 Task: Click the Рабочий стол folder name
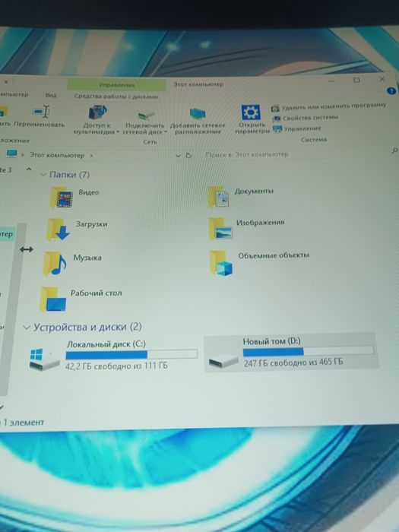point(96,293)
